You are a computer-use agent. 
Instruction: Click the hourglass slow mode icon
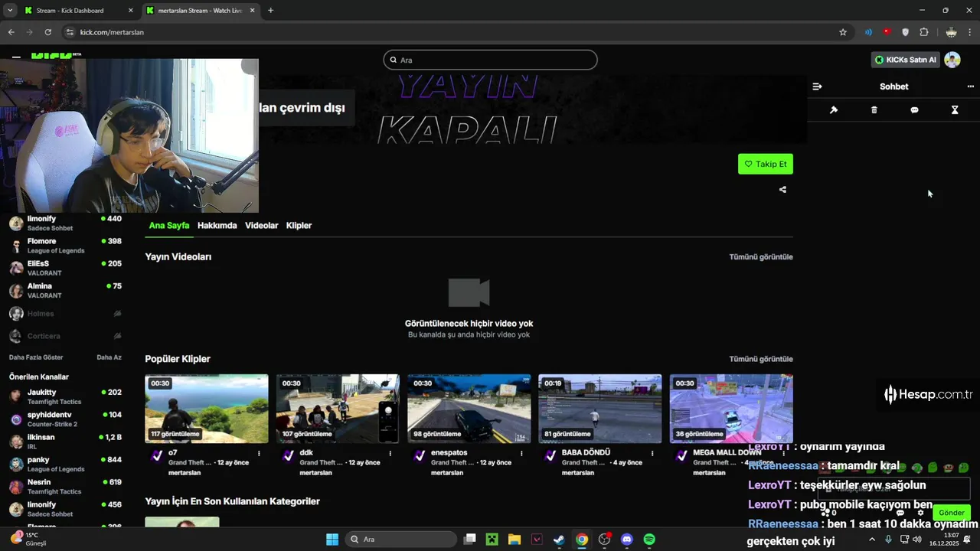point(955,110)
